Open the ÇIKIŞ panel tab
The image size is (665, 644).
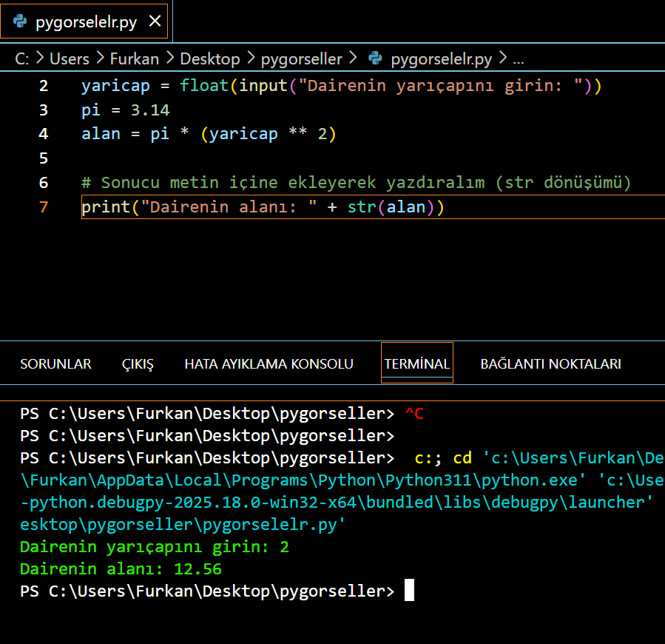138,363
